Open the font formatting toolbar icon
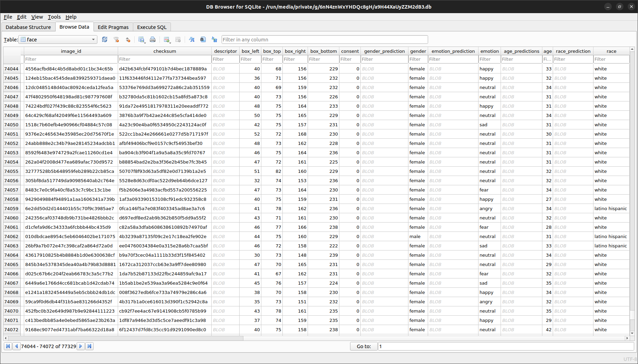The width and height of the screenshot is (638, 364). 192,40
